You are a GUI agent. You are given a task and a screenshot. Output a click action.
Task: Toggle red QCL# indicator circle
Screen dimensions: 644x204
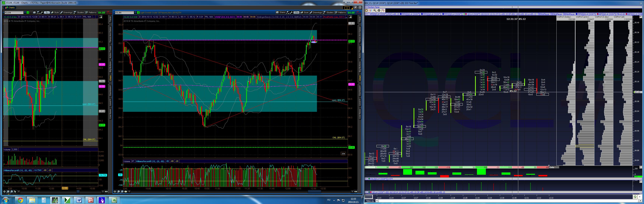[466, 14]
